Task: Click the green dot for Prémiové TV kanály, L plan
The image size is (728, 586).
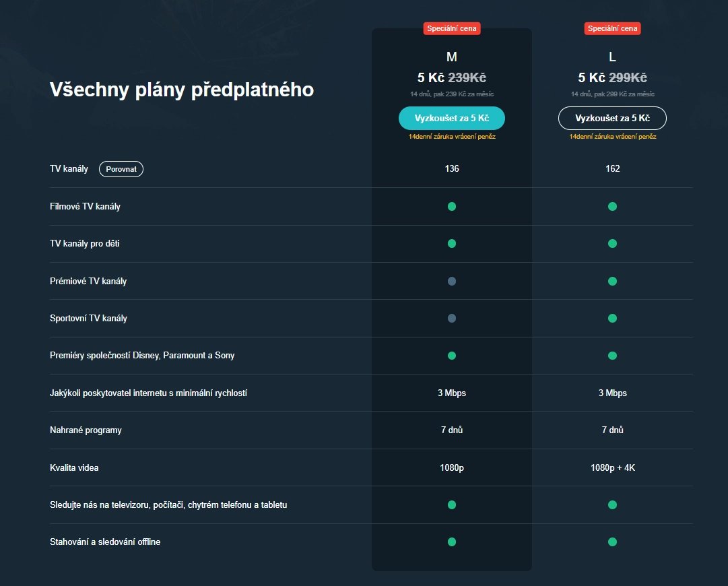Action: point(612,281)
